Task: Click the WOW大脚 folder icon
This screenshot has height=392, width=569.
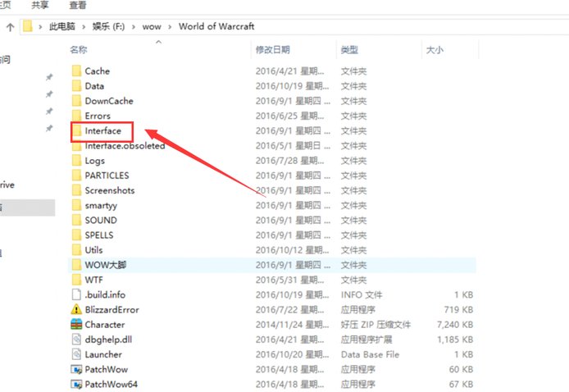Action: 76,265
